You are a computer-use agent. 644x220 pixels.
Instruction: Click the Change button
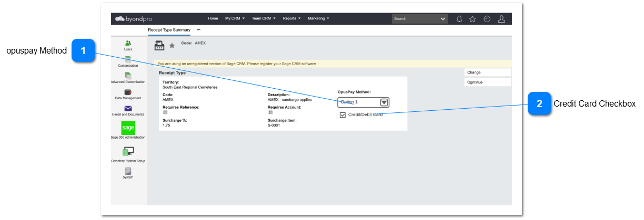pos(488,72)
